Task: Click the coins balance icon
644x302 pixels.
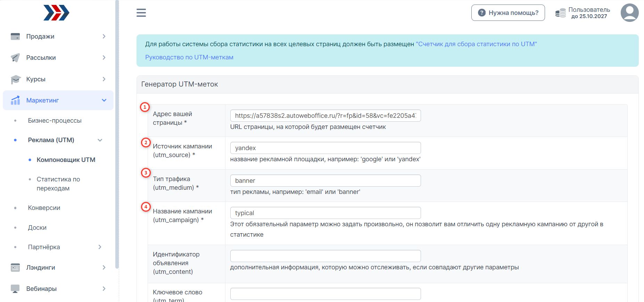Action: tap(560, 13)
